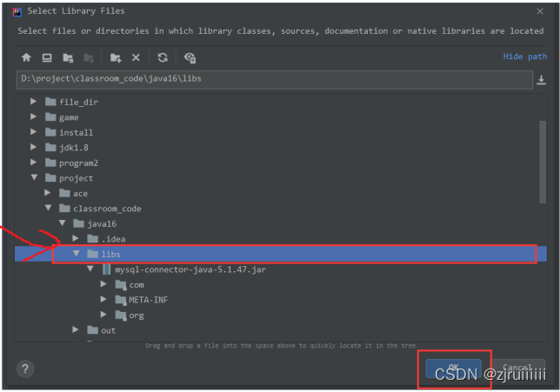Close the Select Library Files dialog
Screen dimensions: 560x392
pos(540,11)
